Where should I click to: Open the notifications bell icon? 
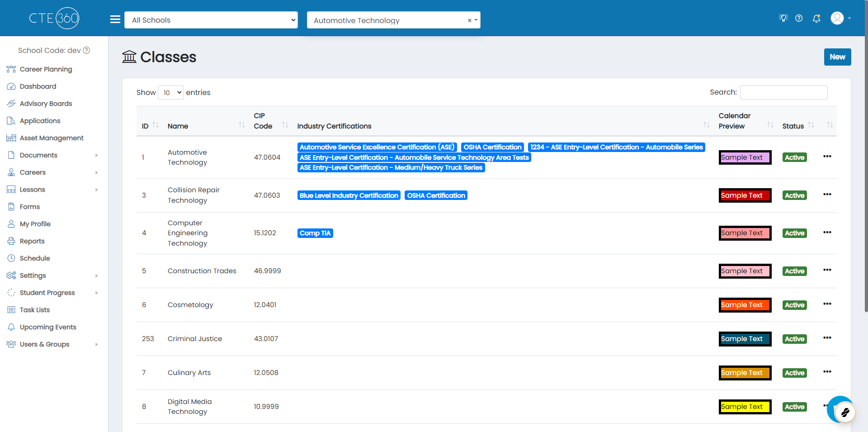click(816, 18)
